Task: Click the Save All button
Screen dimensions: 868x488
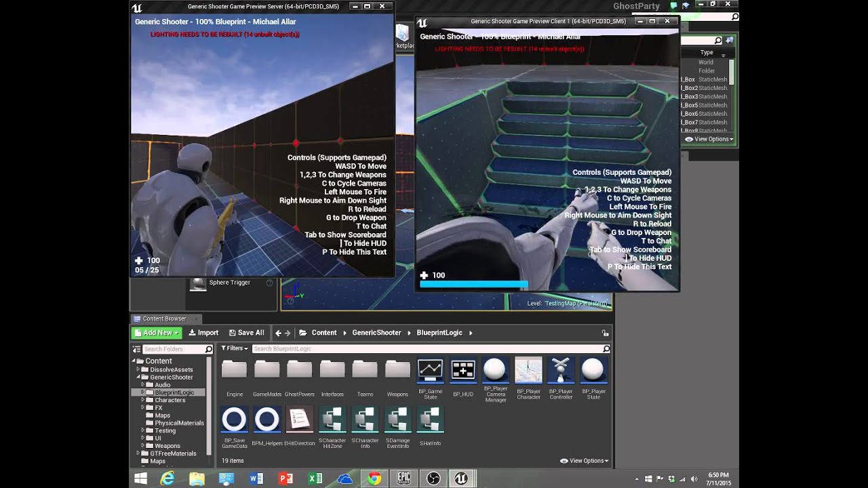Action: (x=246, y=333)
